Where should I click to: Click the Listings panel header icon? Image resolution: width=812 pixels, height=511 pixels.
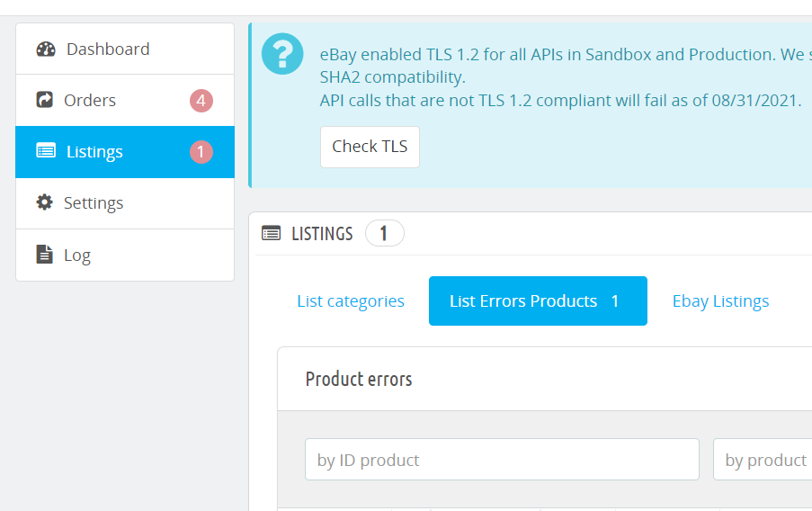pyautogui.click(x=271, y=234)
